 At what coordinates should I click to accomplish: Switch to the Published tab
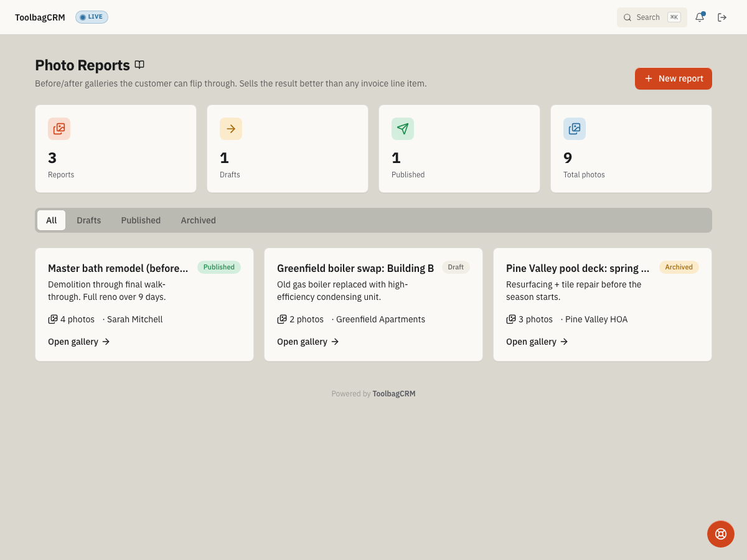click(x=141, y=220)
